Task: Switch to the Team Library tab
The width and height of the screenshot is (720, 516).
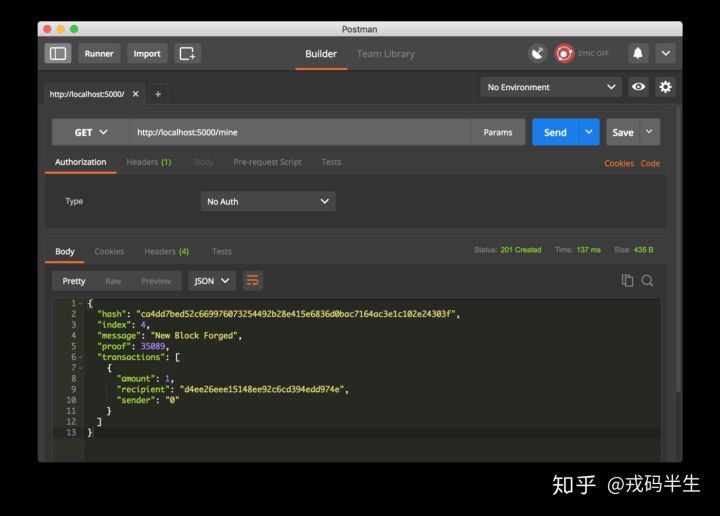Action: [x=386, y=54]
